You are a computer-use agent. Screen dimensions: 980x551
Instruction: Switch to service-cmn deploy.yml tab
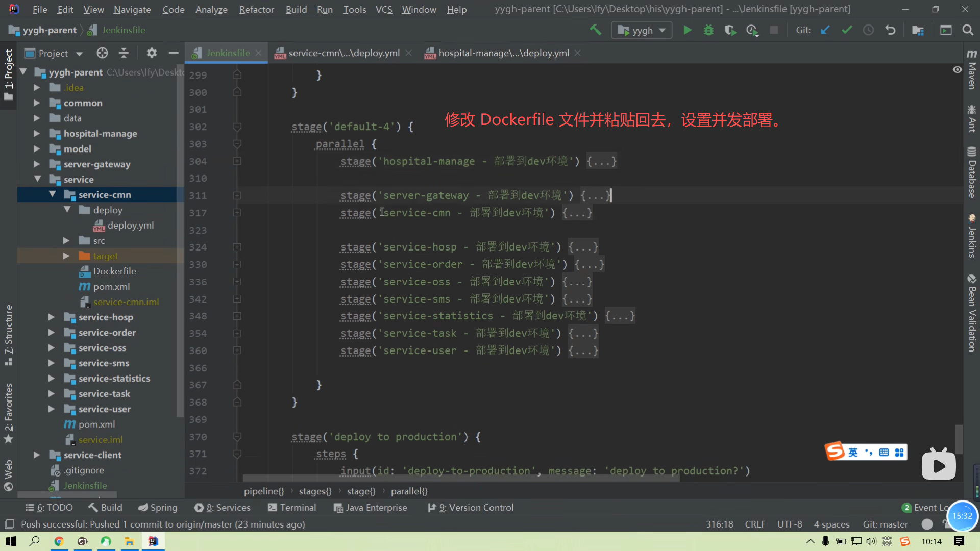[x=344, y=53]
